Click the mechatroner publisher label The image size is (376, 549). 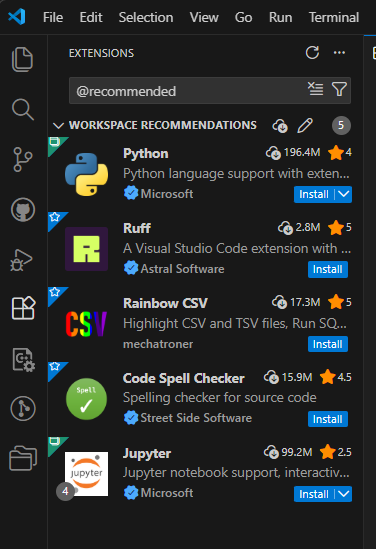click(158, 344)
